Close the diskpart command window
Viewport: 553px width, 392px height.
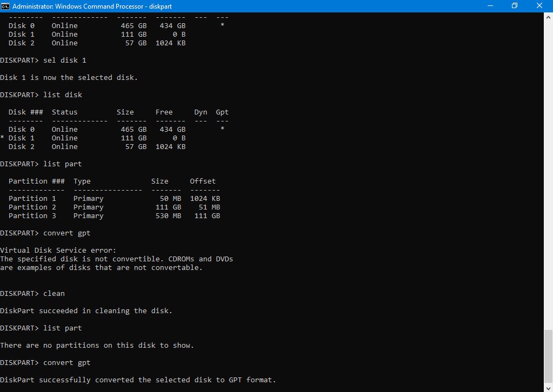coord(539,6)
